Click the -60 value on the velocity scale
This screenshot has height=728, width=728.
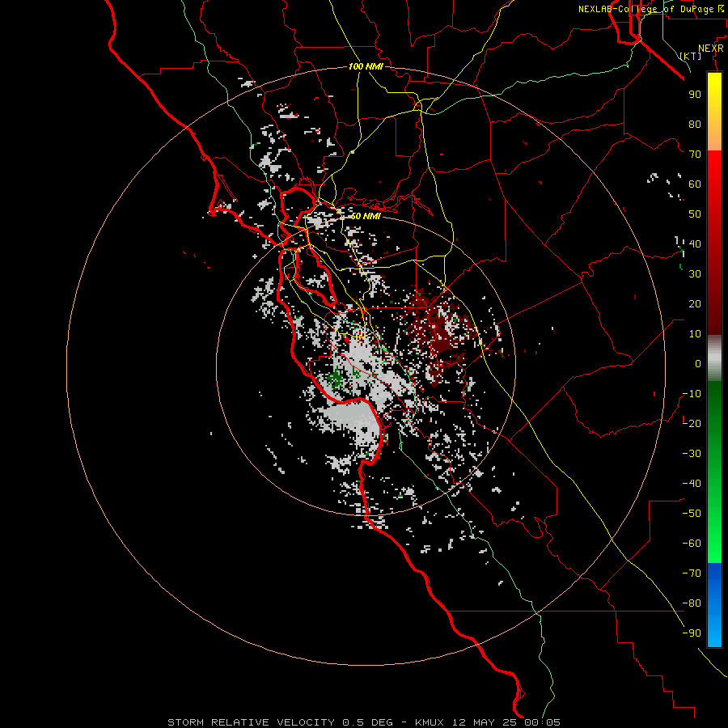click(692, 544)
